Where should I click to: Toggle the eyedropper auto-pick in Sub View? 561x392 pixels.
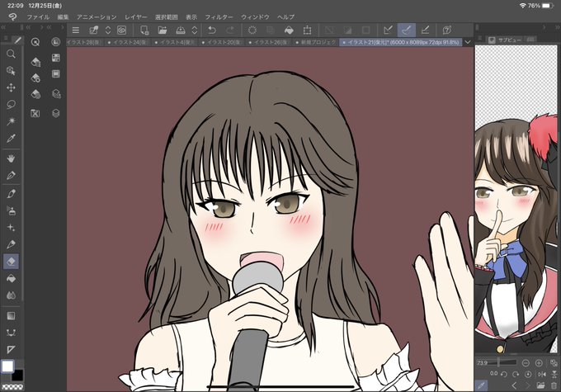click(x=482, y=385)
